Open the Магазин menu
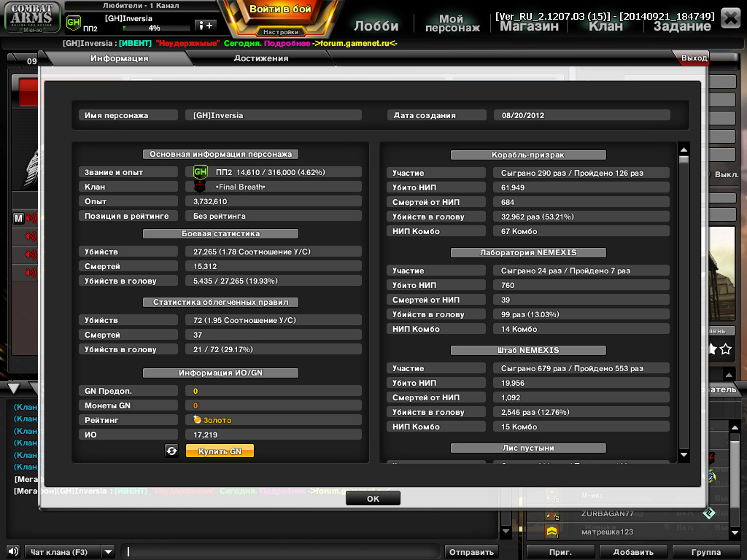747x560 pixels. coord(529,26)
